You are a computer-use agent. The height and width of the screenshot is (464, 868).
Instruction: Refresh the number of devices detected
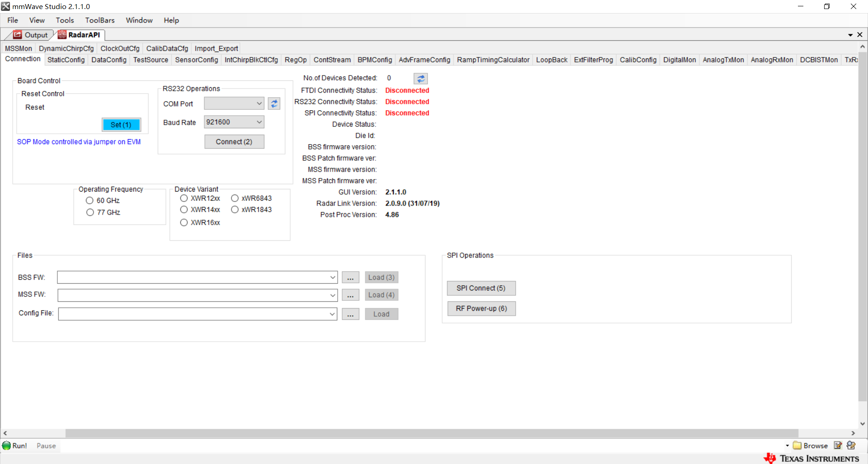[421, 79]
